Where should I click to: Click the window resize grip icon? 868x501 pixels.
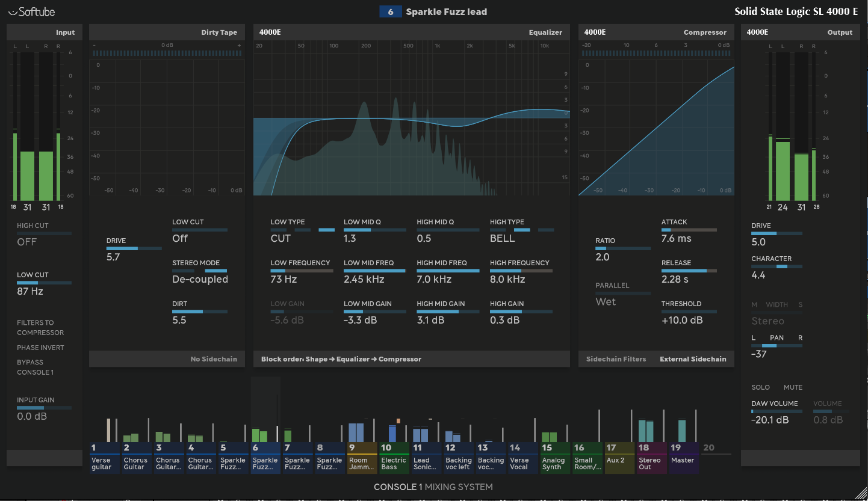click(x=861, y=494)
